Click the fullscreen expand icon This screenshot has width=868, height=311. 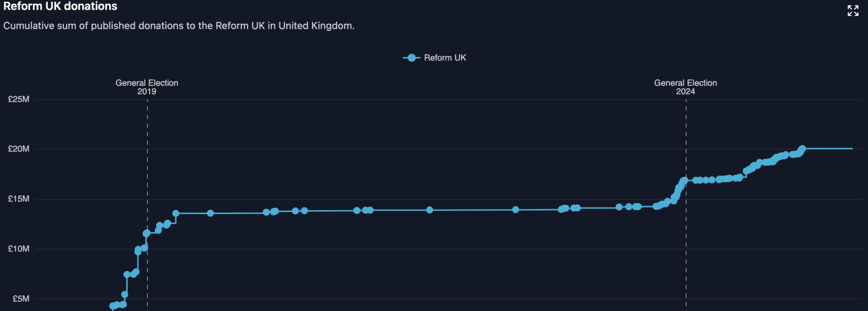(x=853, y=11)
